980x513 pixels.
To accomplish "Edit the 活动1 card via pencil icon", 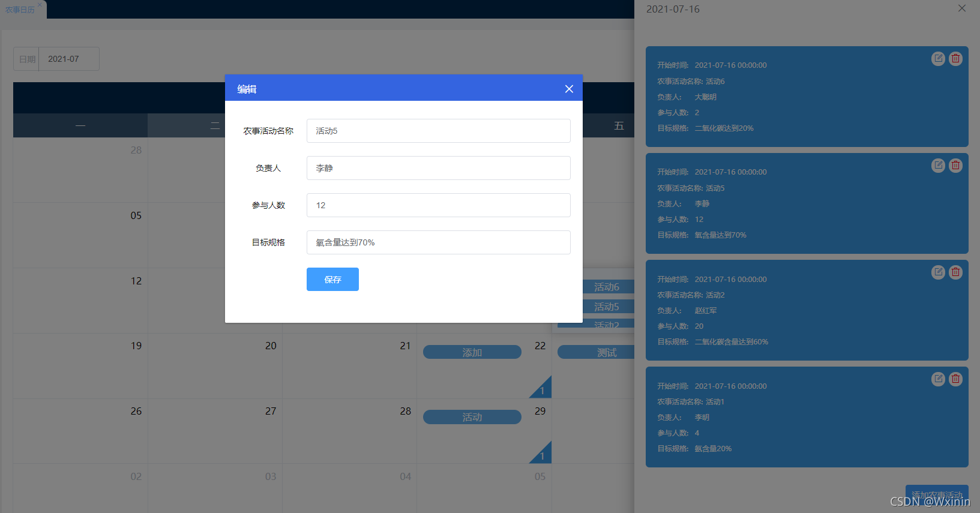I will click(x=938, y=379).
